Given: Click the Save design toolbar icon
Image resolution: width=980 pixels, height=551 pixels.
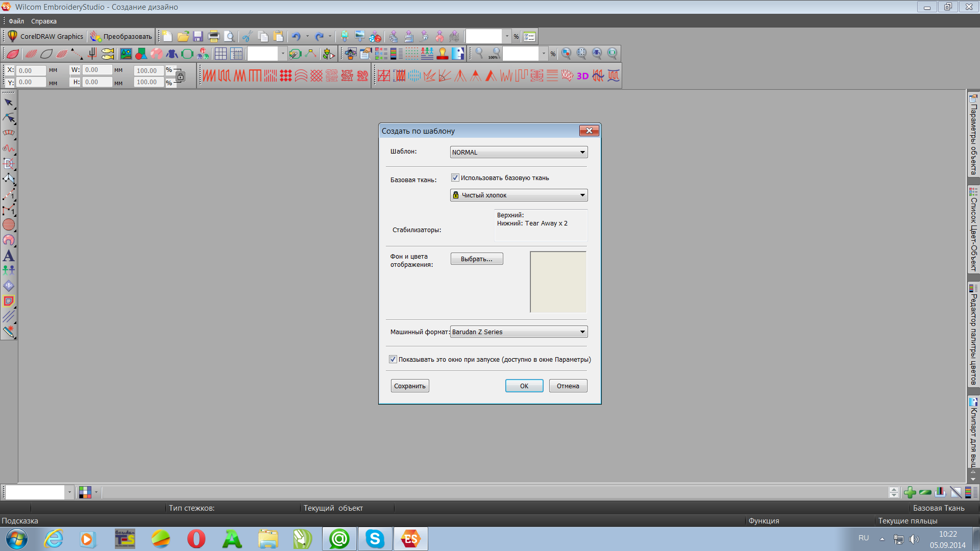Looking at the screenshot, I should tap(199, 36).
